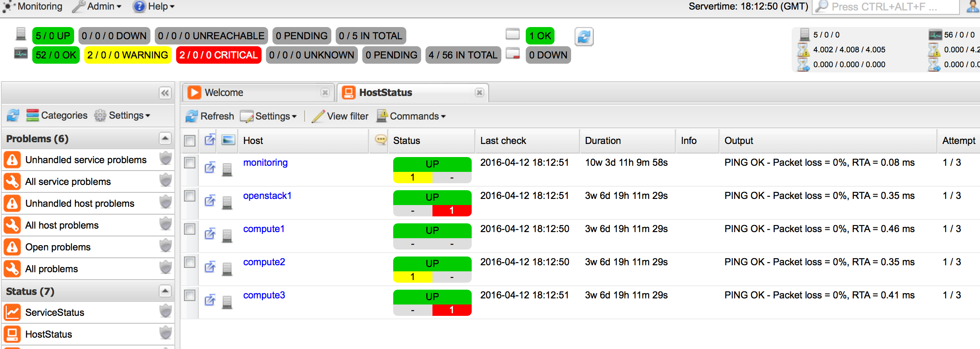Image resolution: width=980 pixels, height=349 pixels.
Task: Click the 0 / 0 / 0 UNREACHABLE badge
Action: [211, 36]
